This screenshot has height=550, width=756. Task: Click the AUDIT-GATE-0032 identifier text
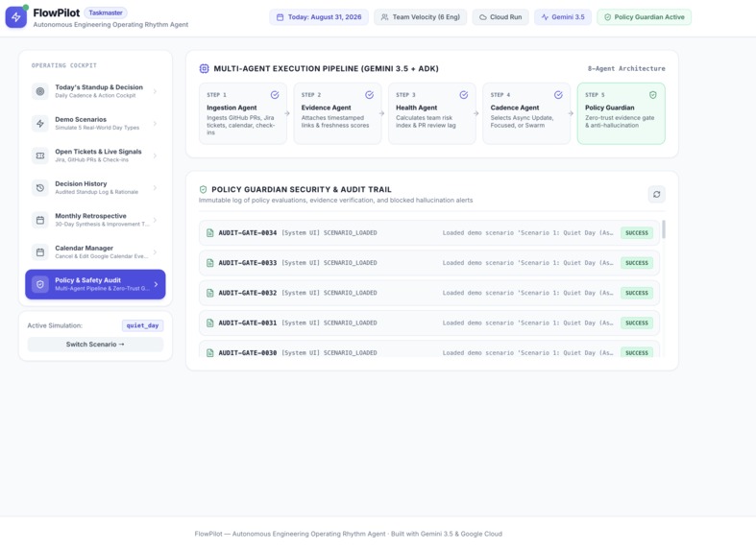[x=247, y=293]
